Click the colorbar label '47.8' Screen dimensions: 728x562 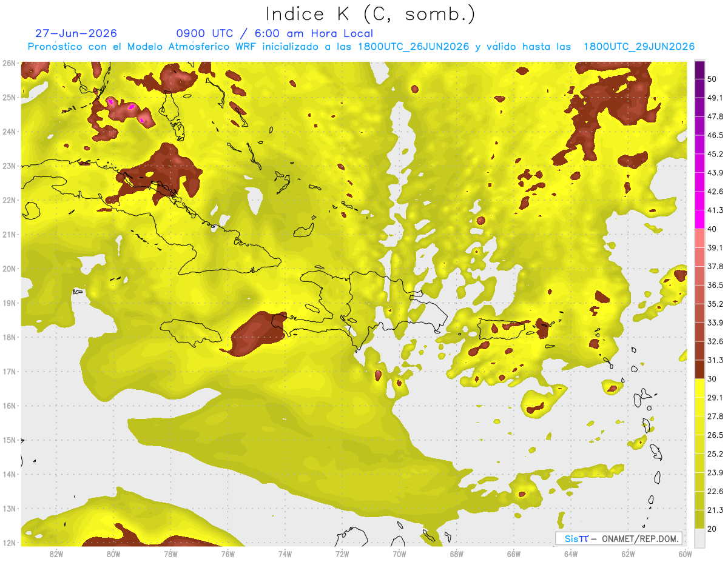pyautogui.click(x=715, y=116)
